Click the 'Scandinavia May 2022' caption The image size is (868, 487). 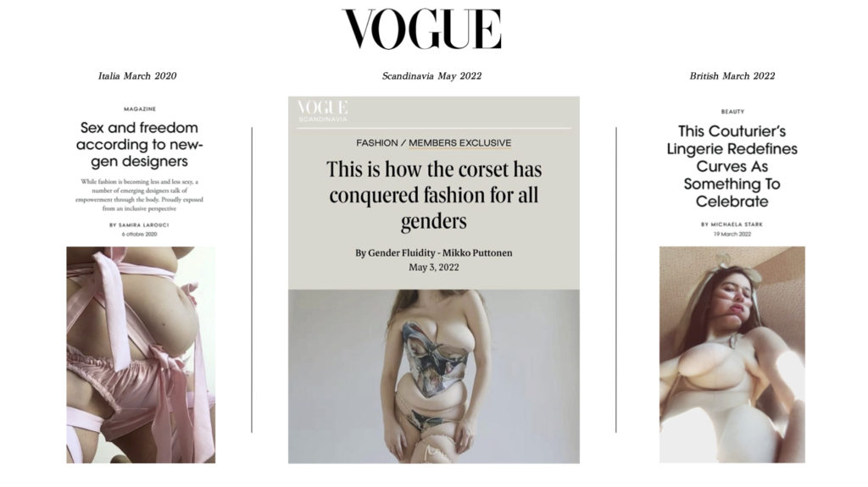coord(431,76)
